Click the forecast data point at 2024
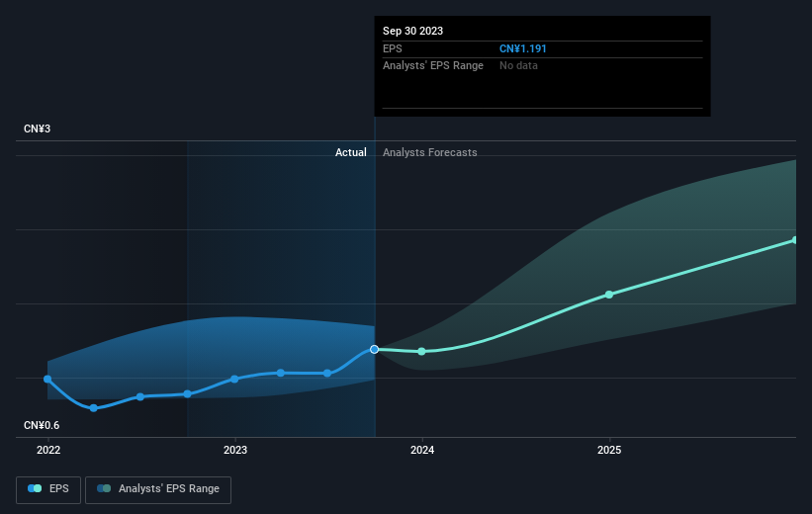The image size is (812, 514). 421,352
